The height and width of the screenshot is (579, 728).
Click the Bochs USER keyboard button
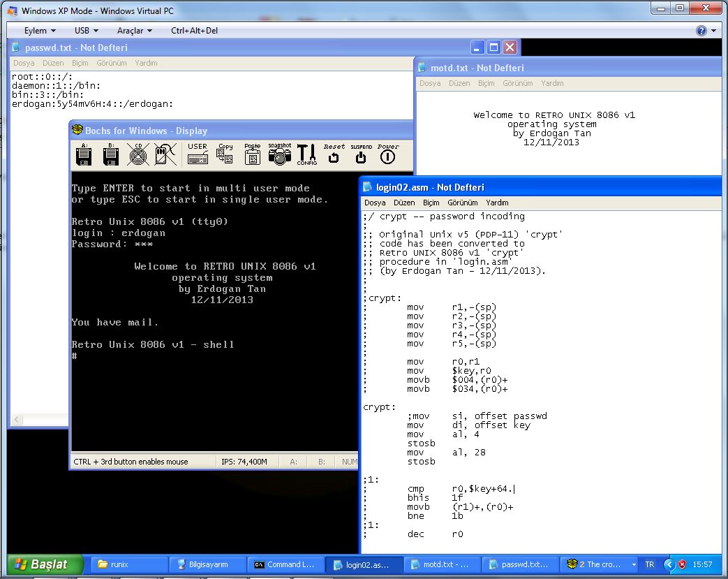(x=198, y=154)
